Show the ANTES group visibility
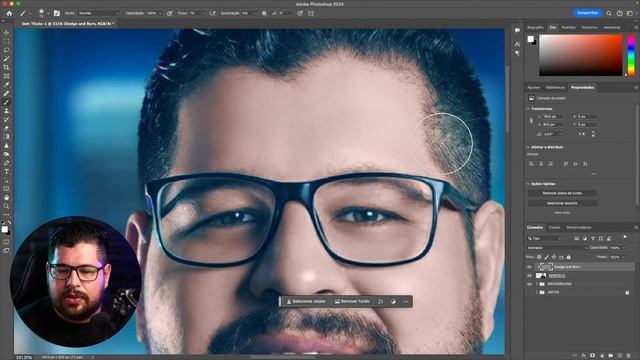 coord(529,292)
